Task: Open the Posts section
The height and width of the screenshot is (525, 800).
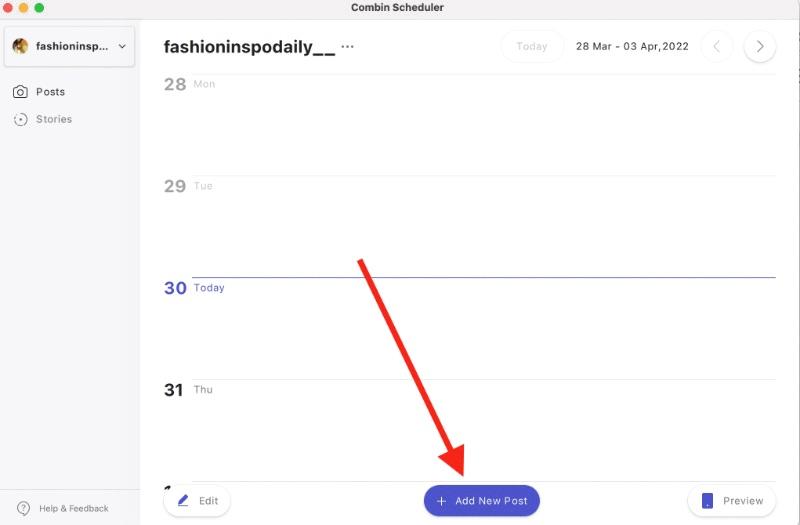Action: [x=50, y=92]
